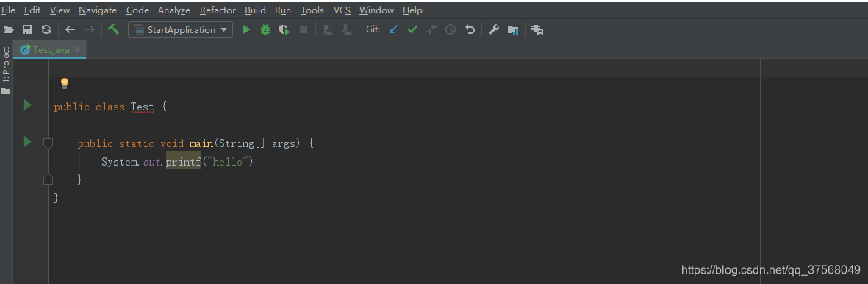This screenshot has height=284, width=868.
Task: Click the printf method call
Action: coord(183,162)
